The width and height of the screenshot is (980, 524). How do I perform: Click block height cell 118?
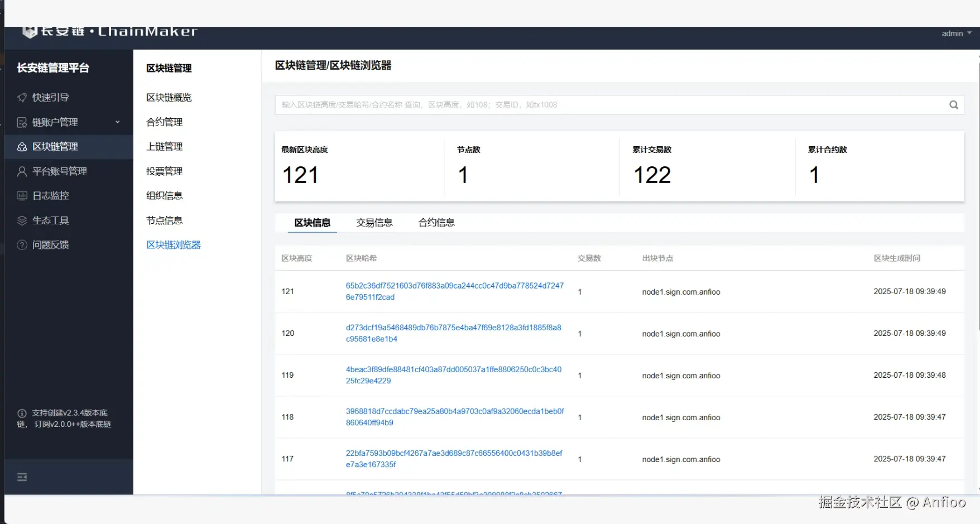[287, 417]
